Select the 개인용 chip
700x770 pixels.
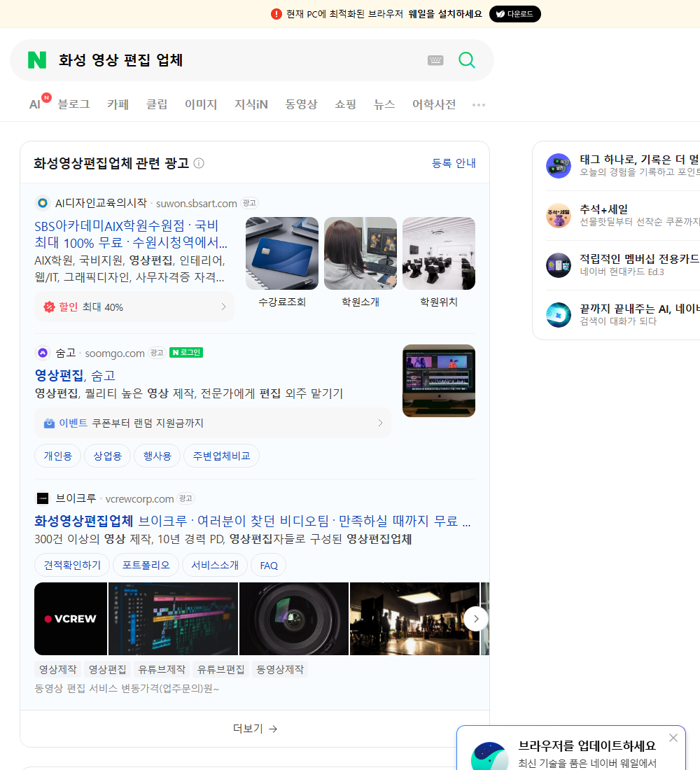(58, 456)
